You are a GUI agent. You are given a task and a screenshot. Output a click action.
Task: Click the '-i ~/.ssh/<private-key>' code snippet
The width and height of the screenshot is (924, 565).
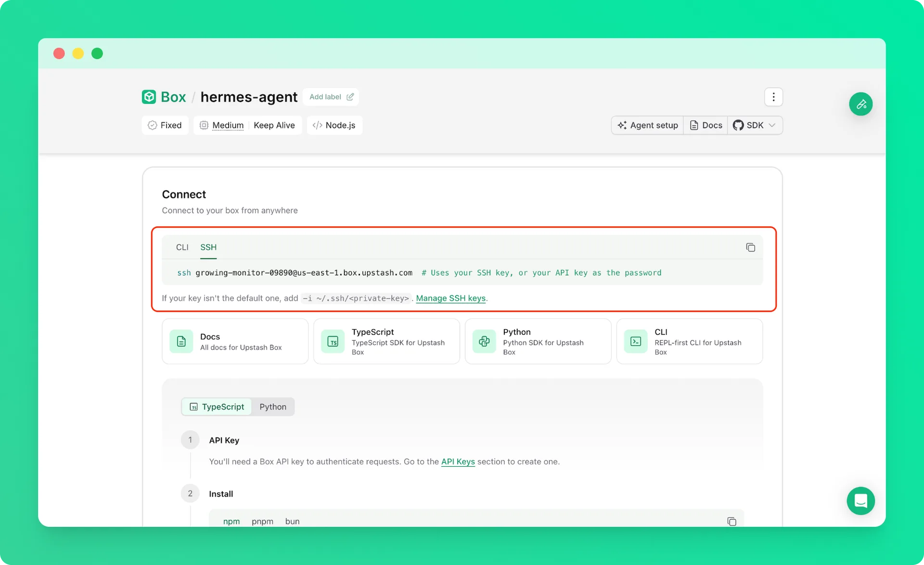click(x=356, y=298)
